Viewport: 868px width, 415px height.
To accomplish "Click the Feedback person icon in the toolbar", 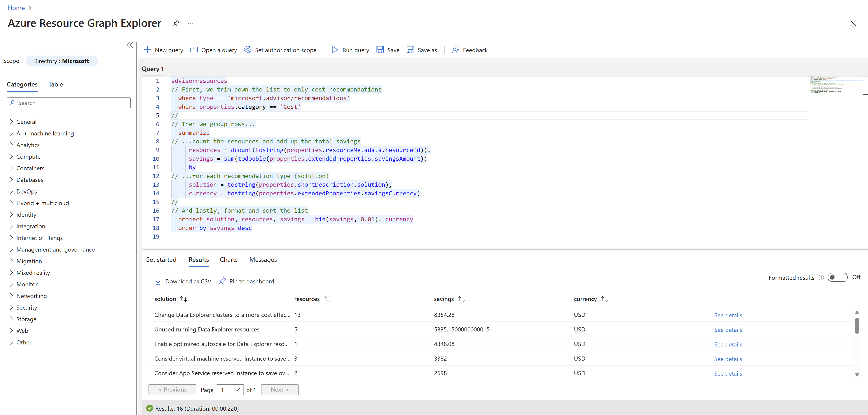I will point(455,50).
